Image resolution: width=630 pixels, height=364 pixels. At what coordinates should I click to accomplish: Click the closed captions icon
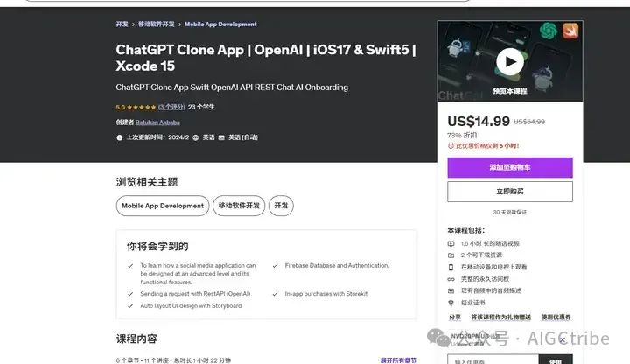(x=221, y=137)
